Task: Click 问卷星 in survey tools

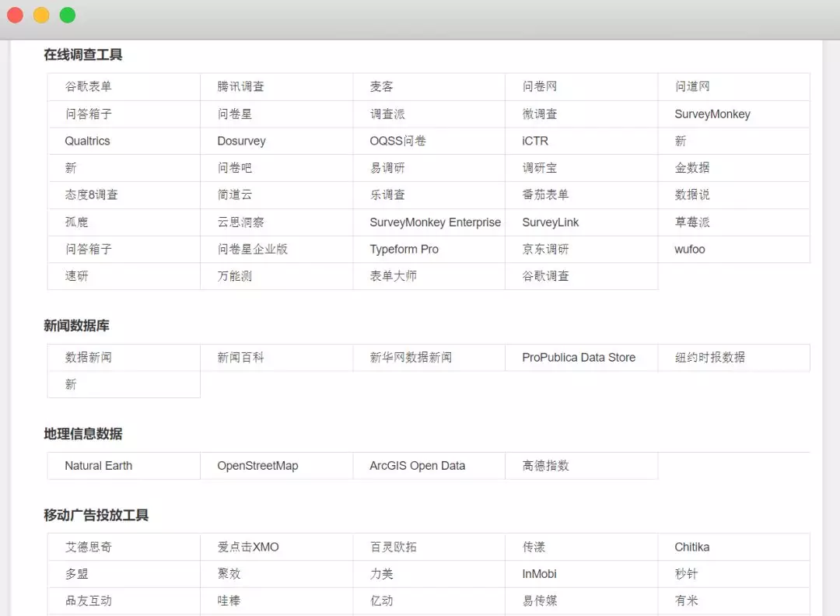Action: (235, 114)
